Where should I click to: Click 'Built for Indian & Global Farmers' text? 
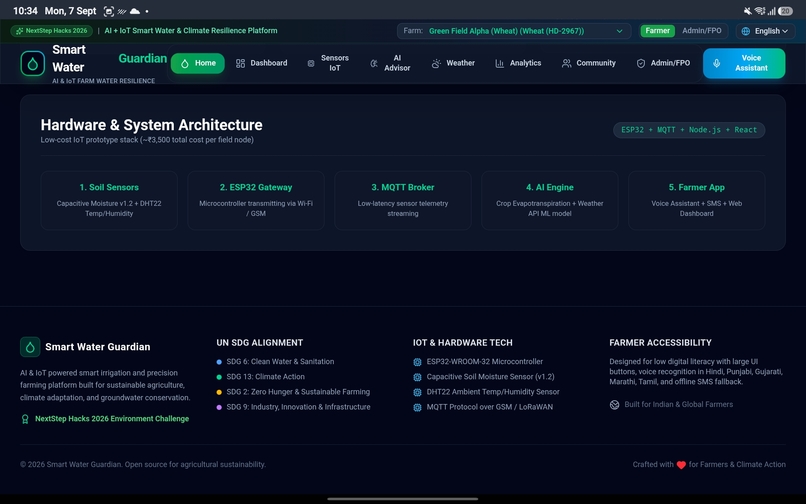pos(679,405)
